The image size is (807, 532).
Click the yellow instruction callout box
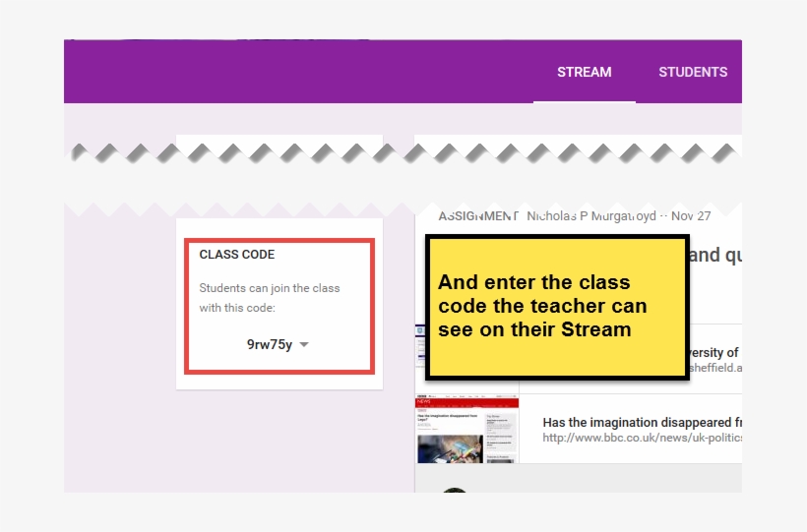[556, 307]
